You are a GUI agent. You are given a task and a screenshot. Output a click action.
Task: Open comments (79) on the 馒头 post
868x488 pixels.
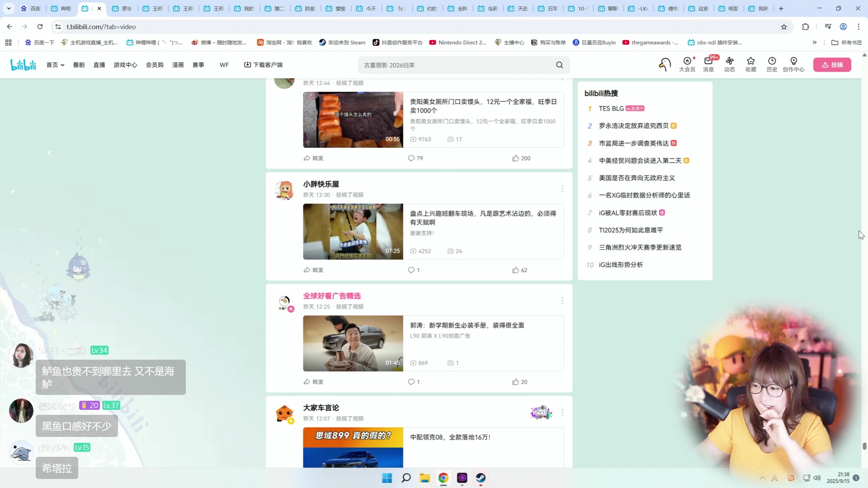point(415,158)
